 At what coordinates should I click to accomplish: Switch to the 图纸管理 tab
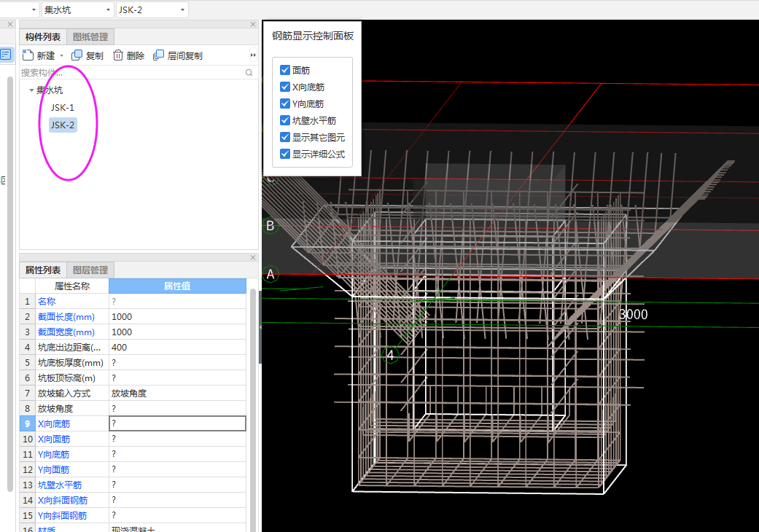coord(90,37)
